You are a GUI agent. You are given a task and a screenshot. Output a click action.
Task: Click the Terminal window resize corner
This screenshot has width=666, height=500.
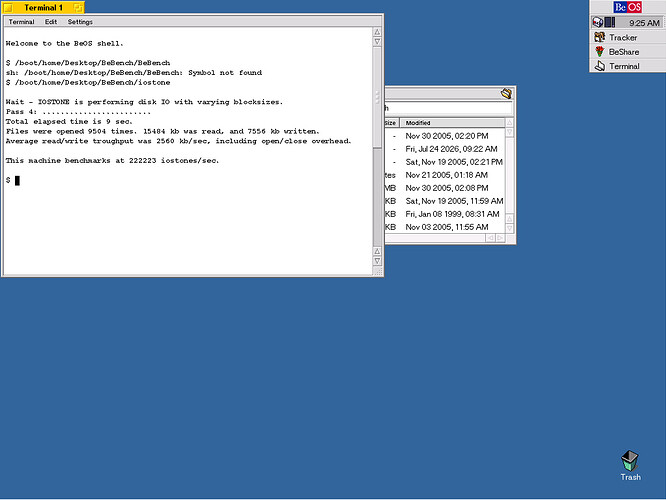click(x=377, y=271)
